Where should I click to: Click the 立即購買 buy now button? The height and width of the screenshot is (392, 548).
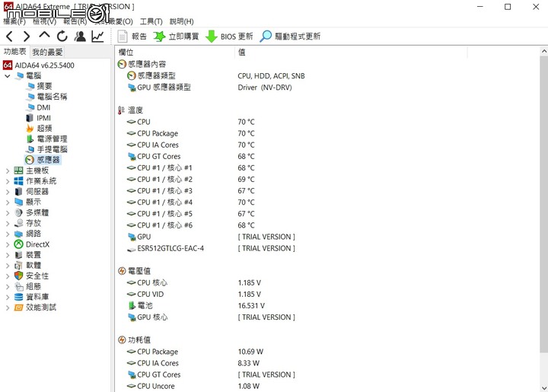click(x=176, y=37)
